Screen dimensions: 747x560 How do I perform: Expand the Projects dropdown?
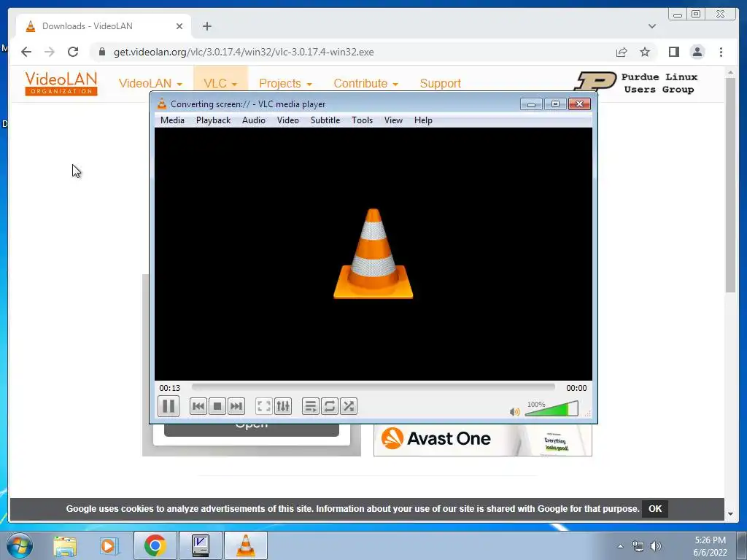point(285,83)
